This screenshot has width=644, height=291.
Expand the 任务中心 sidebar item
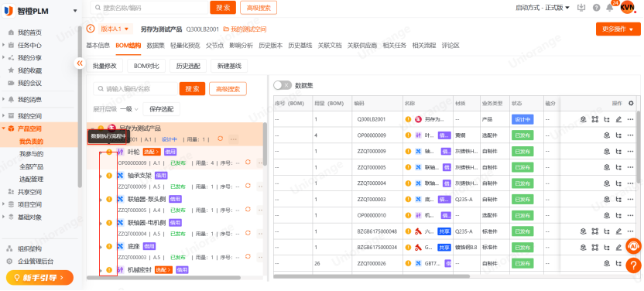(4, 45)
